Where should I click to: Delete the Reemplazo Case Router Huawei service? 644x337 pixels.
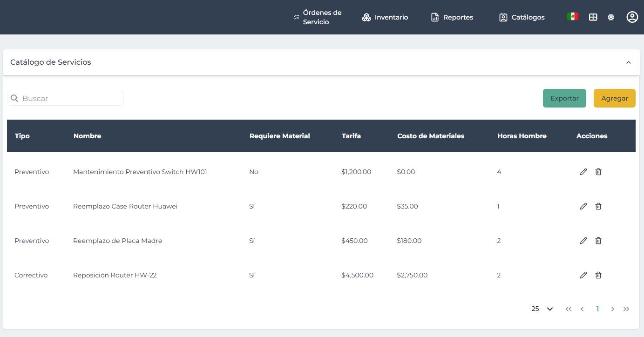[598, 206]
